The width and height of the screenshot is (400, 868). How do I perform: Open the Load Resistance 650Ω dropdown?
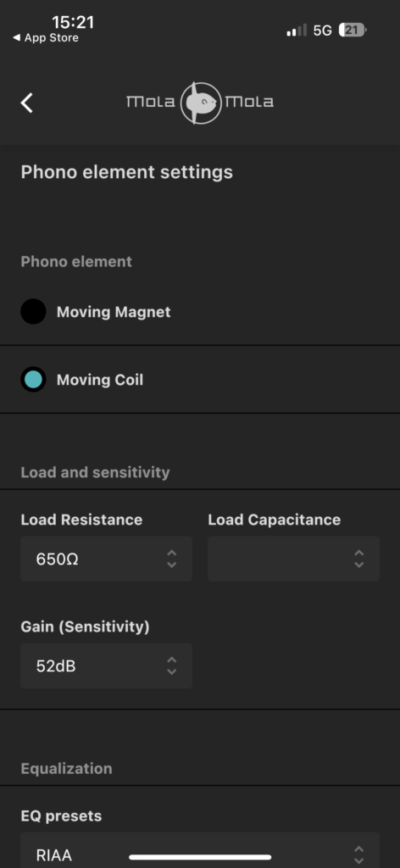click(106, 559)
